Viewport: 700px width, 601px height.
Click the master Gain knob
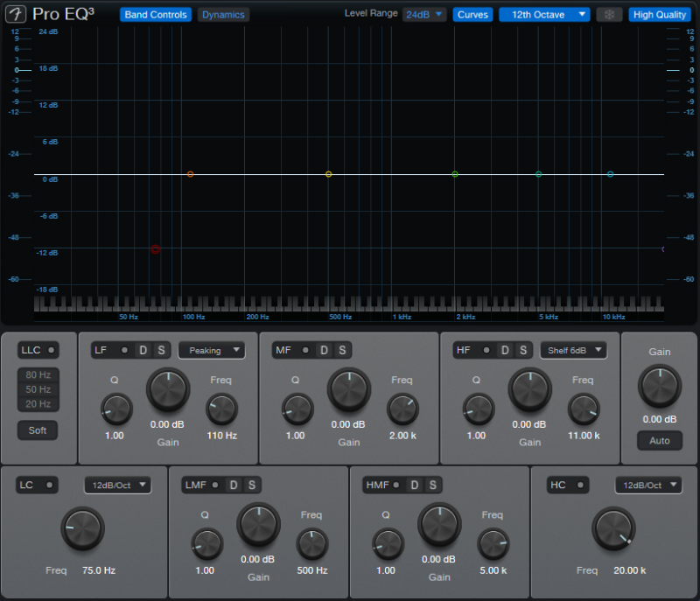click(x=659, y=386)
